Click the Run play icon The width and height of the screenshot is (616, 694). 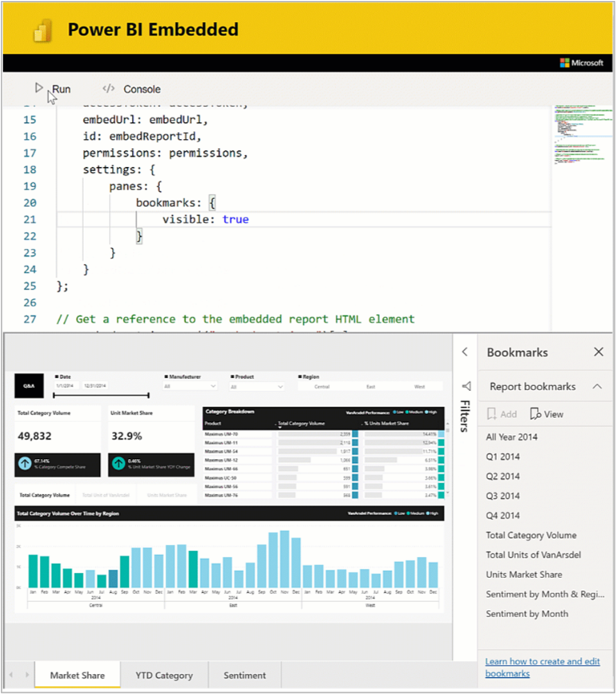[x=39, y=88]
